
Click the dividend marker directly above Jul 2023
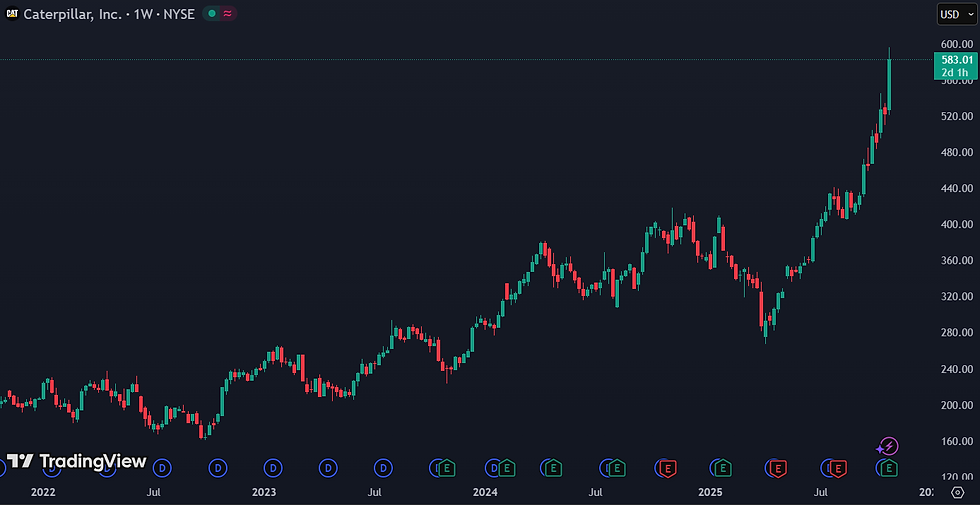pos(382,466)
